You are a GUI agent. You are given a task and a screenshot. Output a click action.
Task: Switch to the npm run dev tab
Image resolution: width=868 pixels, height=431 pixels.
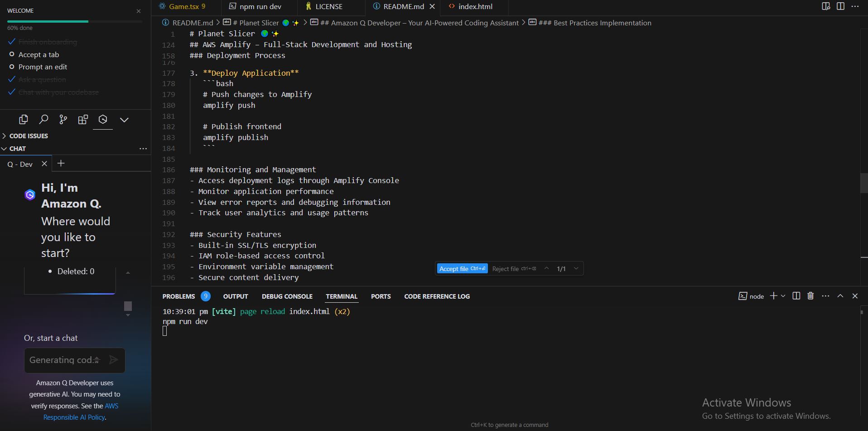click(259, 6)
